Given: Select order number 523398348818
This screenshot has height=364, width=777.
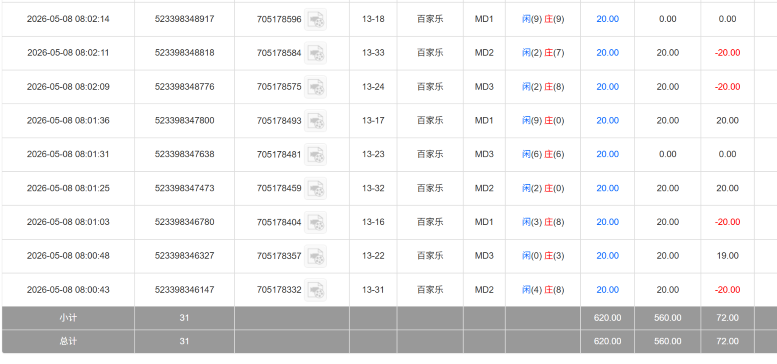Looking at the screenshot, I should click(x=184, y=52).
